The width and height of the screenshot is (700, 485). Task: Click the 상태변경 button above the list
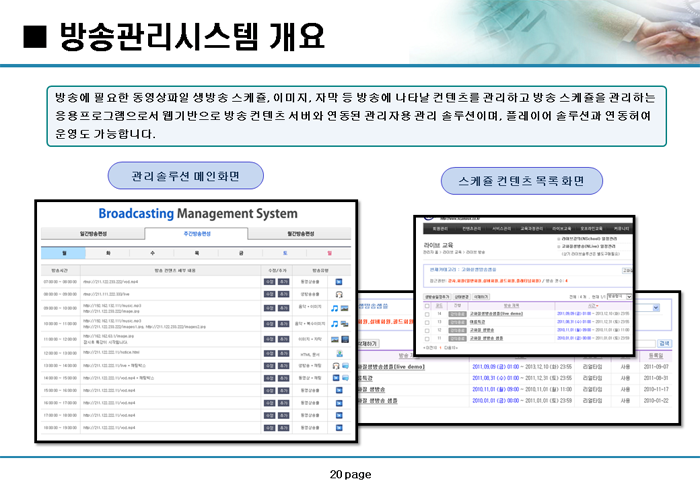[x=462, y=297]
